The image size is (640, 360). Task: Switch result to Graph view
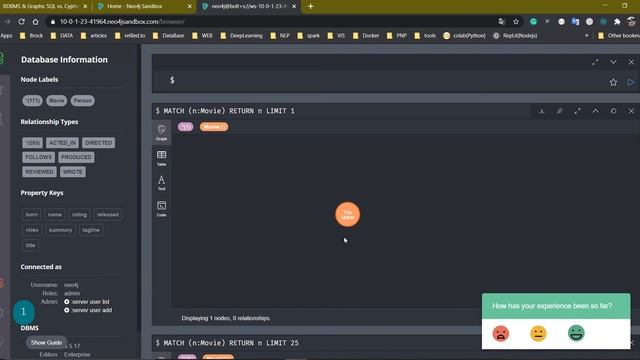coord(162,133)
